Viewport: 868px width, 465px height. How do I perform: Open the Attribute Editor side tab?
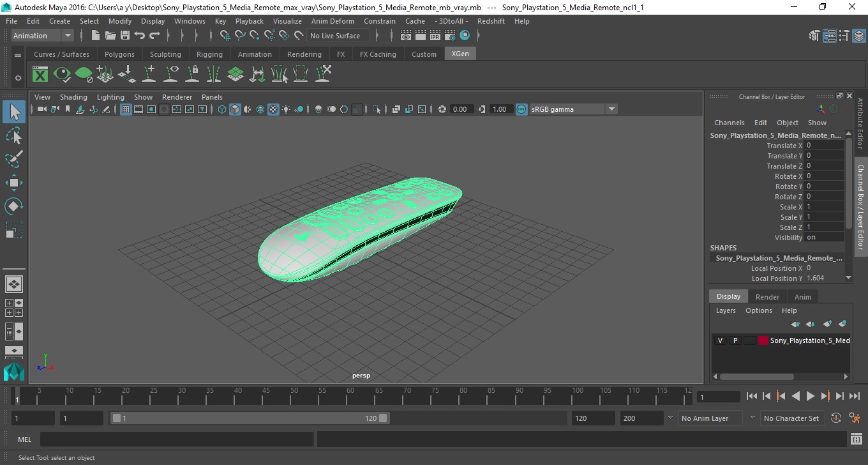point(860,123)
